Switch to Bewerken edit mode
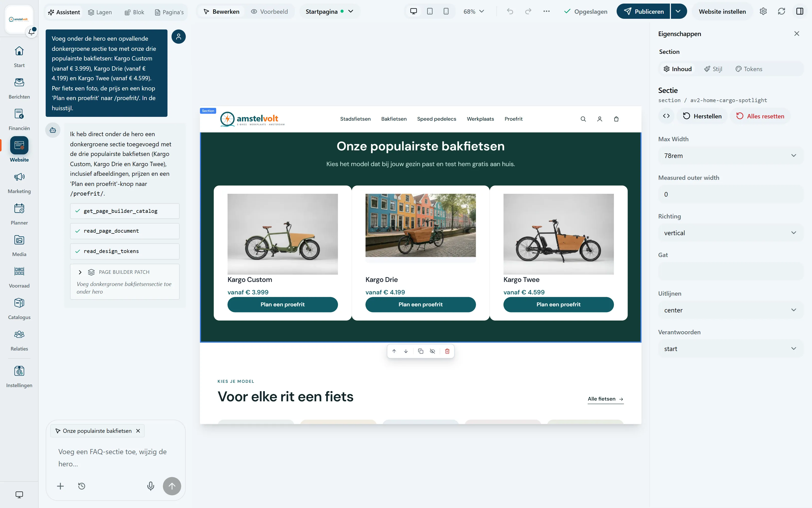This screenshot has width=812, height=508. (222, 11)
